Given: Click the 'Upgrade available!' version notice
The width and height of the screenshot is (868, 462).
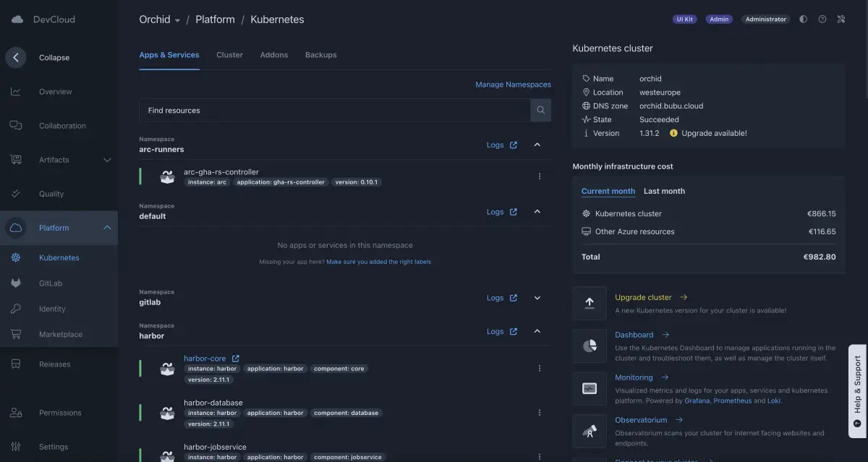Looking at the screenshot, I should [708, 133].
